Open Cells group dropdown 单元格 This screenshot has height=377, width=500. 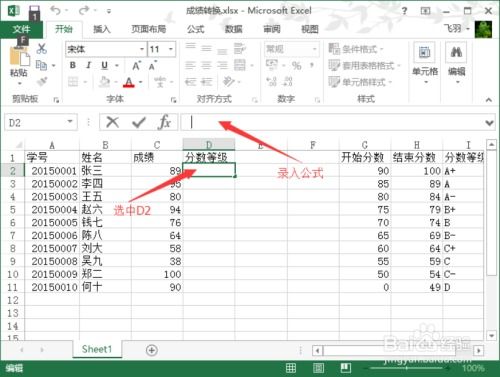[x=425, y=63]
